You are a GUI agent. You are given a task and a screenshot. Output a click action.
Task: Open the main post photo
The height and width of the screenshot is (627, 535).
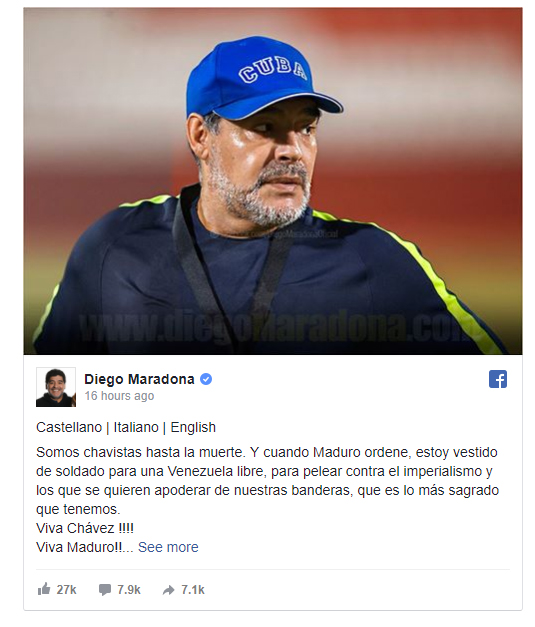click(273, 181)
